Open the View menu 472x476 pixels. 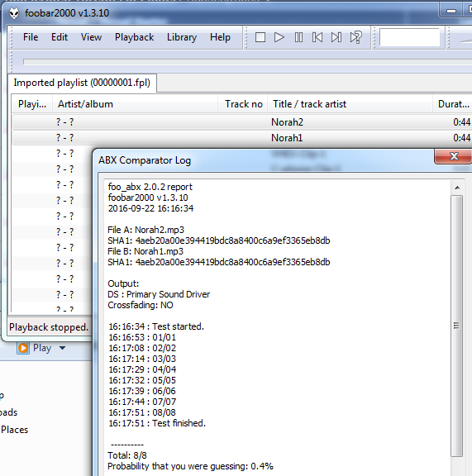pyautogui.click(x=91, y=37)
